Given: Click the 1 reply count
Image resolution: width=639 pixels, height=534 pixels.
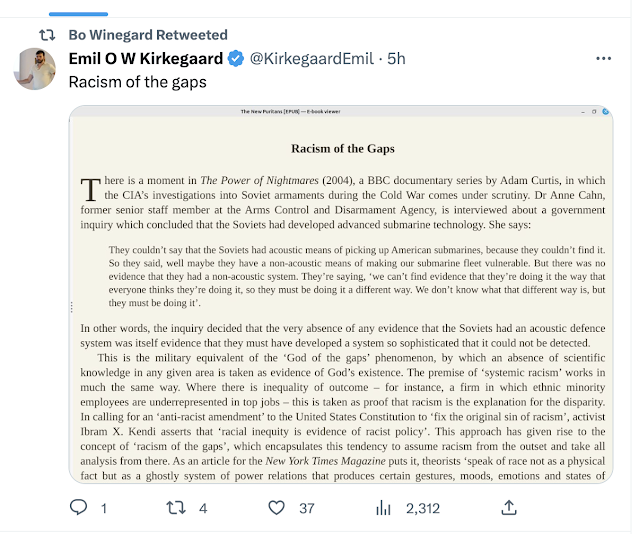Looking at the screenshot, I should [104, 508].
